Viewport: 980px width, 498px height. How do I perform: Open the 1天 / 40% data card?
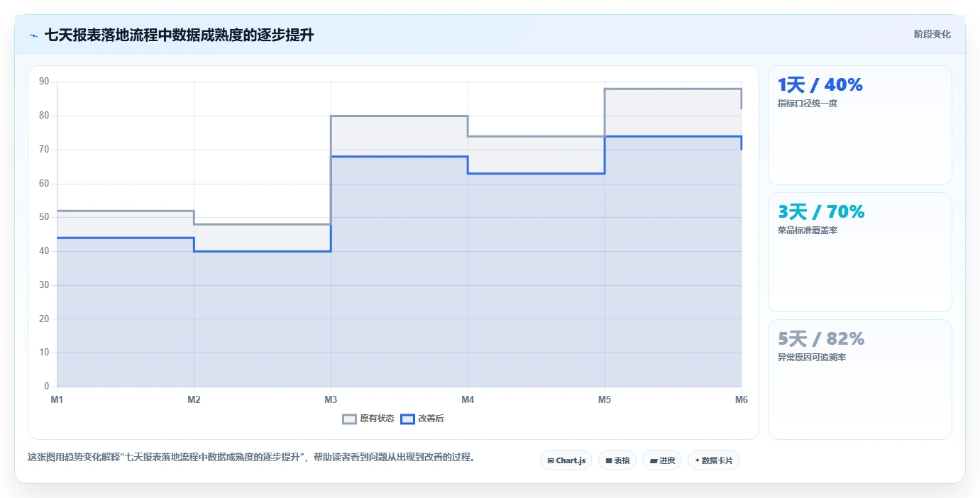(x=859, y=126)
